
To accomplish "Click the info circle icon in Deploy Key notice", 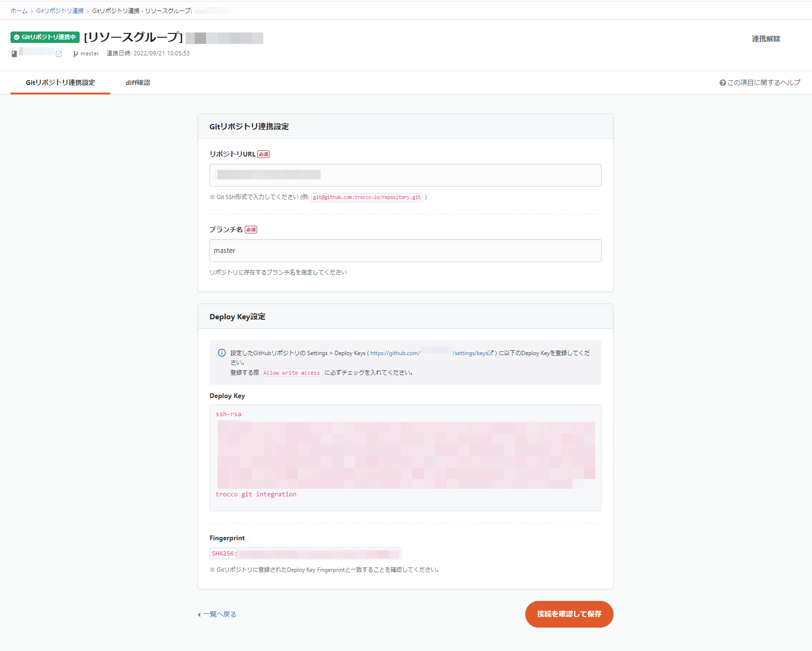I will (x=222, y=353).
